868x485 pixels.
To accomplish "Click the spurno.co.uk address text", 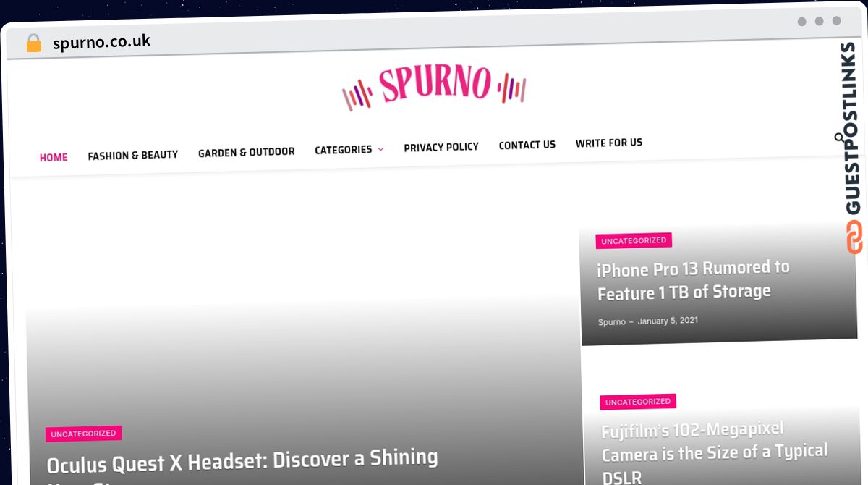I will [101, 42].
